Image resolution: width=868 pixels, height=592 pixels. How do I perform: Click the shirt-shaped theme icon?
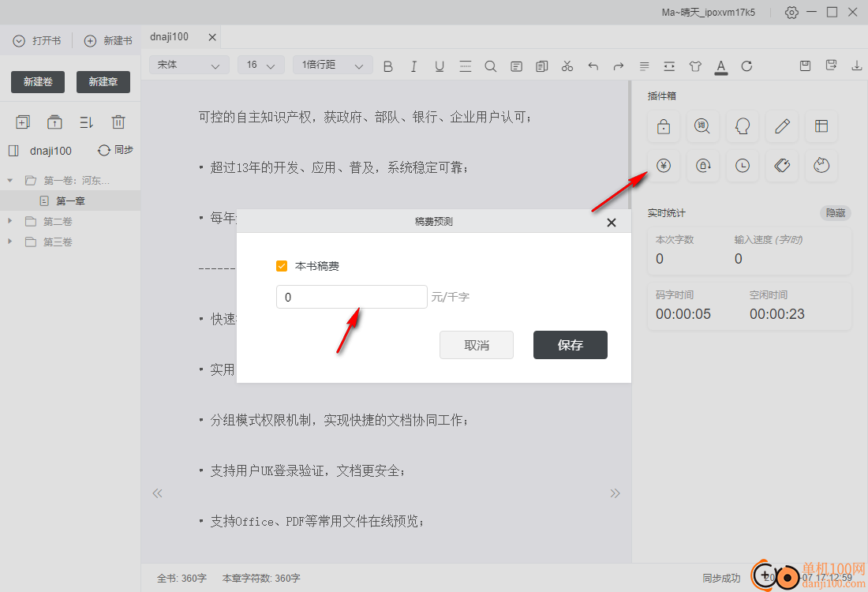coord(695,66)
